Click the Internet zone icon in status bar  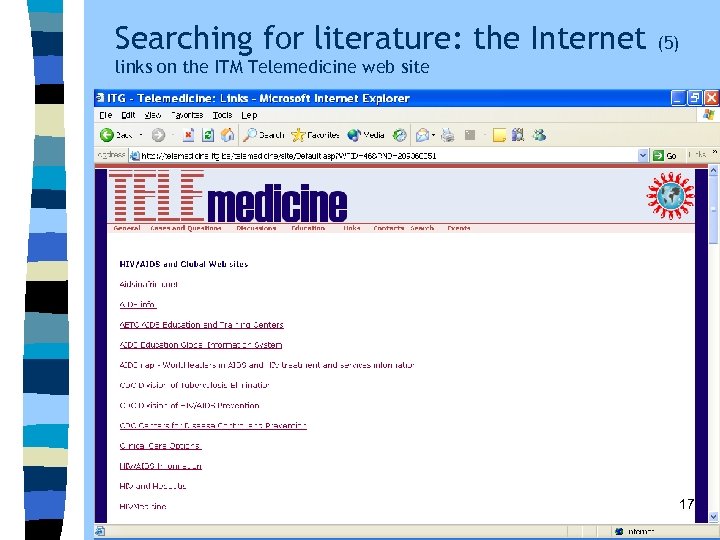(x=619, y=531)
